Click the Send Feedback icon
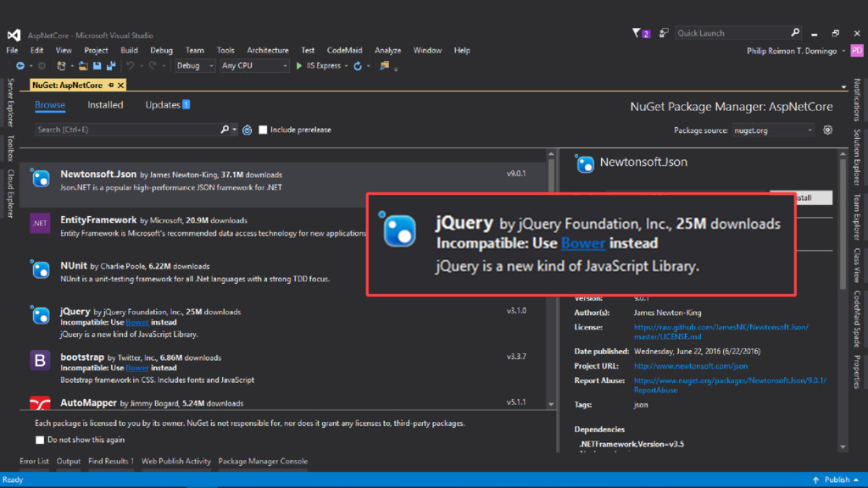Image resolution: width=868 pixels, height=488 pixels. (663, 33)
